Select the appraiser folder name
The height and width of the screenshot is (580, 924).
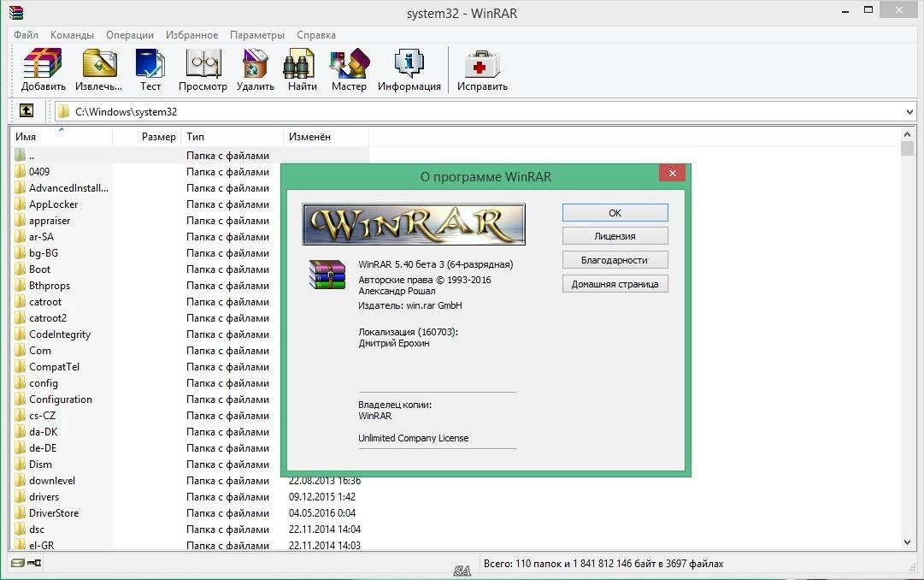pyautogui.click(x=50, y=221)
